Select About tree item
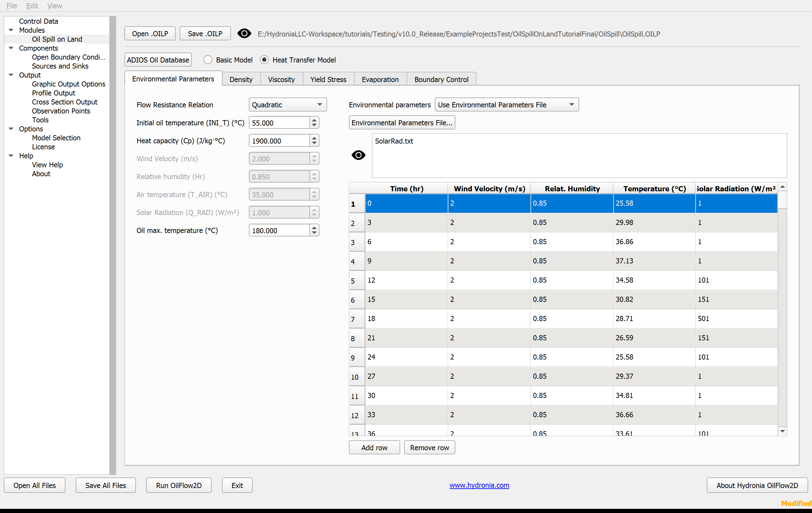Screen dimensions: 812x513 coord(41,174)
